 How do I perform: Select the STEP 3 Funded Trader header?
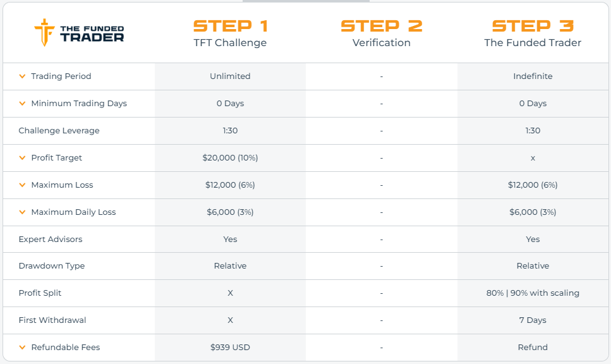pyautogui.click(x=533, y=33)
